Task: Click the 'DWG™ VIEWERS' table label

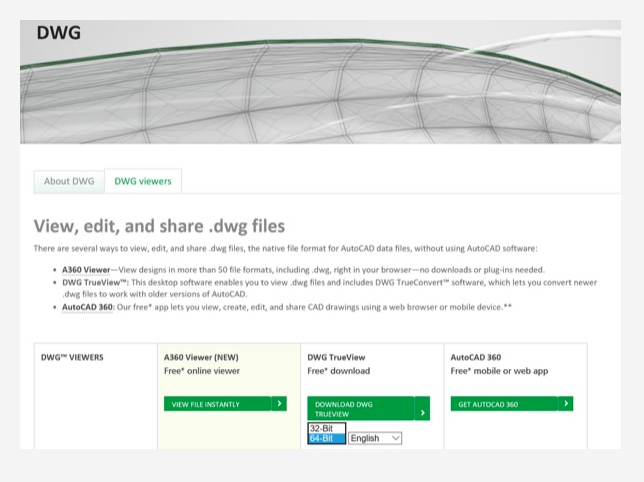Action: point(72,357)
